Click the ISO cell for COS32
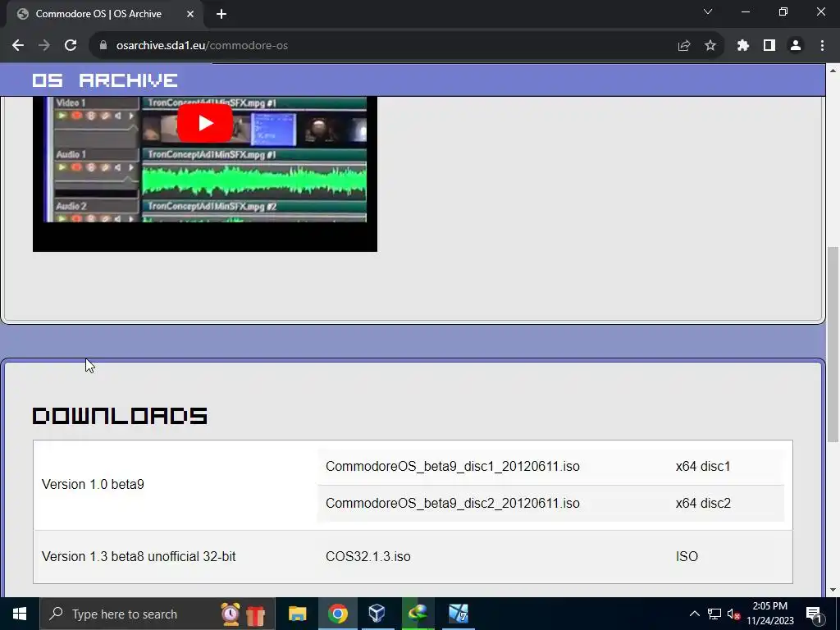Image resolution: width=840 pixels, height=630 pixels. pos(687,557)
